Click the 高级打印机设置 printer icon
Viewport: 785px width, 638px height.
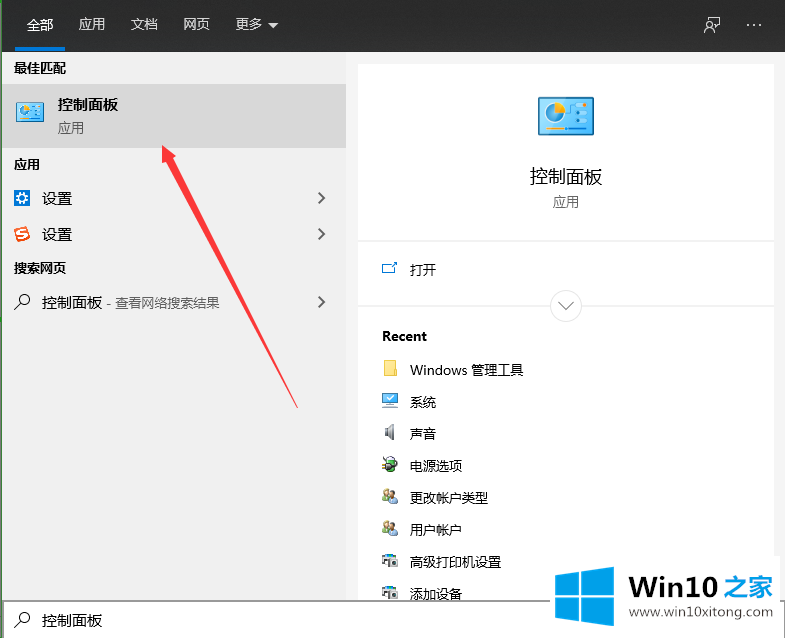389,560
